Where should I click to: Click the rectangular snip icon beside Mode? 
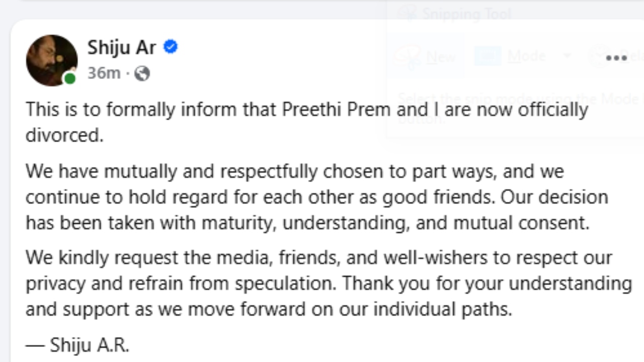(x=487, y=56)
